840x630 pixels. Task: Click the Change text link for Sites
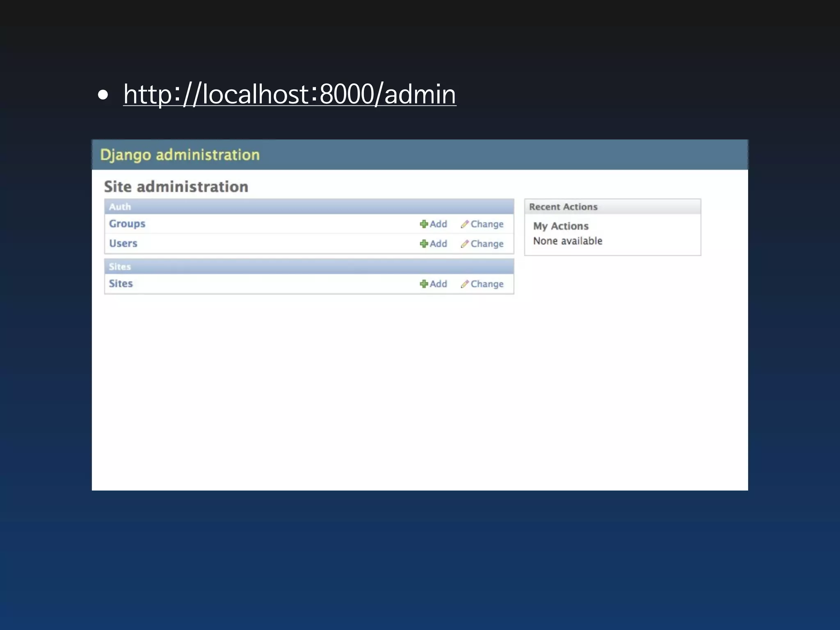click(487, 284)
